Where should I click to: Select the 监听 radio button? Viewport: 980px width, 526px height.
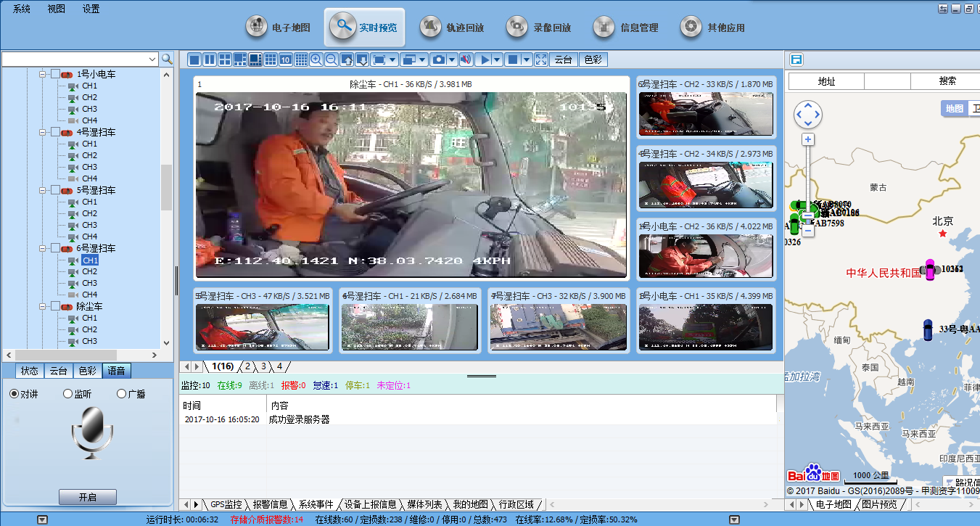[68, 394]
